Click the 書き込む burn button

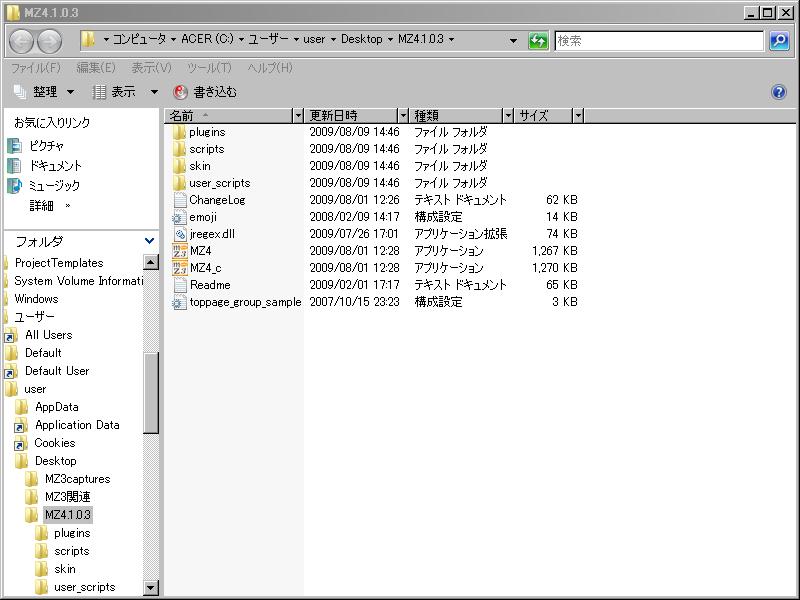point(205,92)
